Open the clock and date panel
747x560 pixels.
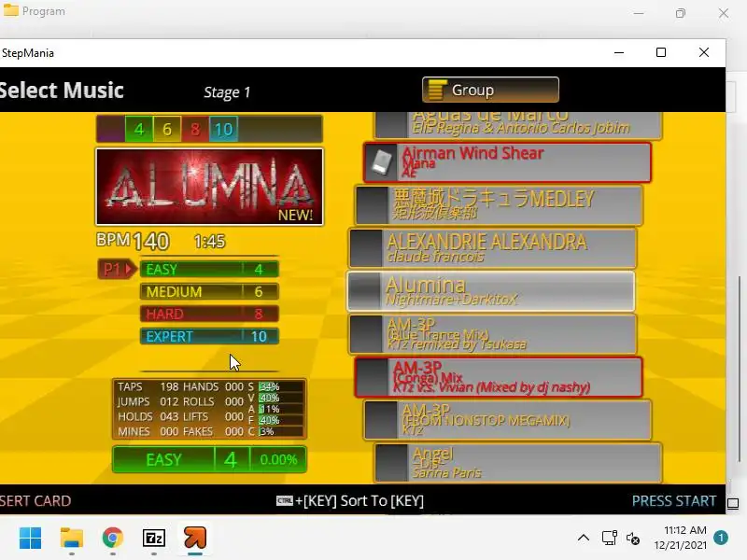pos(681,538)
